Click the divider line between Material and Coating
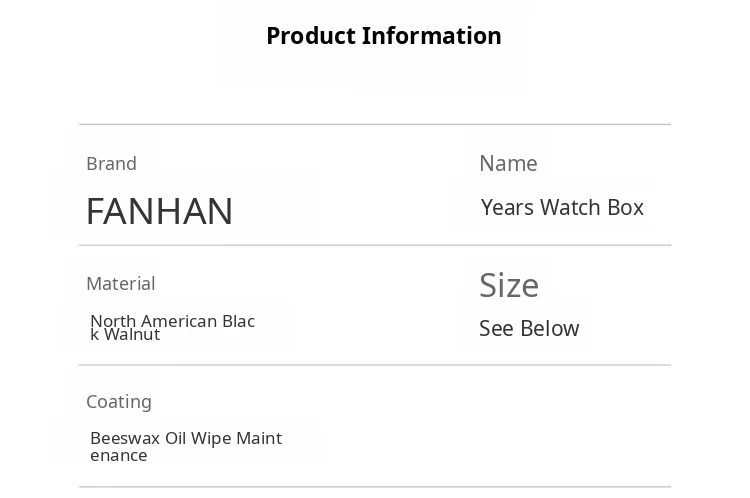 click(375, 365)
